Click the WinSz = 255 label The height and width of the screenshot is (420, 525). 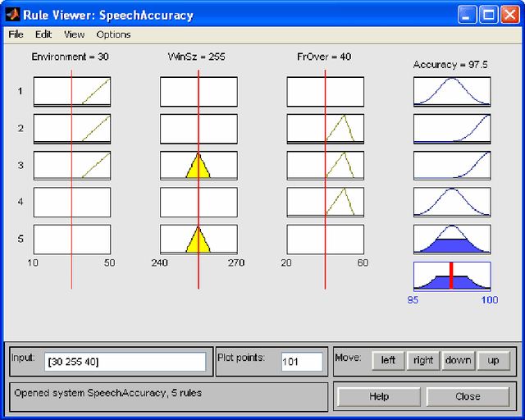[197, 57]
